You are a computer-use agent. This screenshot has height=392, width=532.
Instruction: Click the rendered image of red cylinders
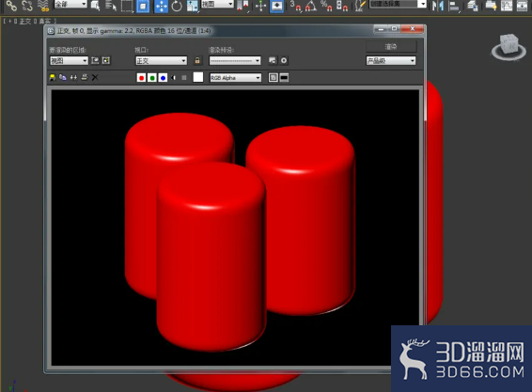click(x=236, y=227)
